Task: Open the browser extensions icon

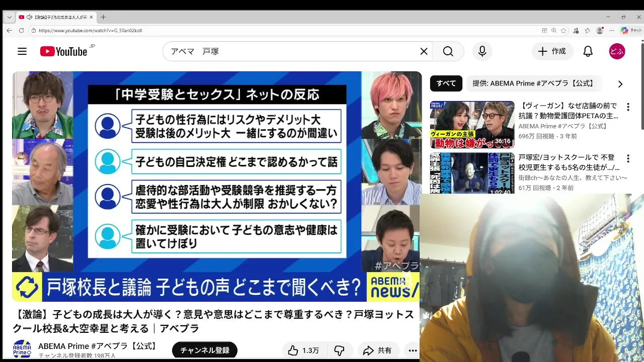Action: pyautogui.click(x=588, y=31)
